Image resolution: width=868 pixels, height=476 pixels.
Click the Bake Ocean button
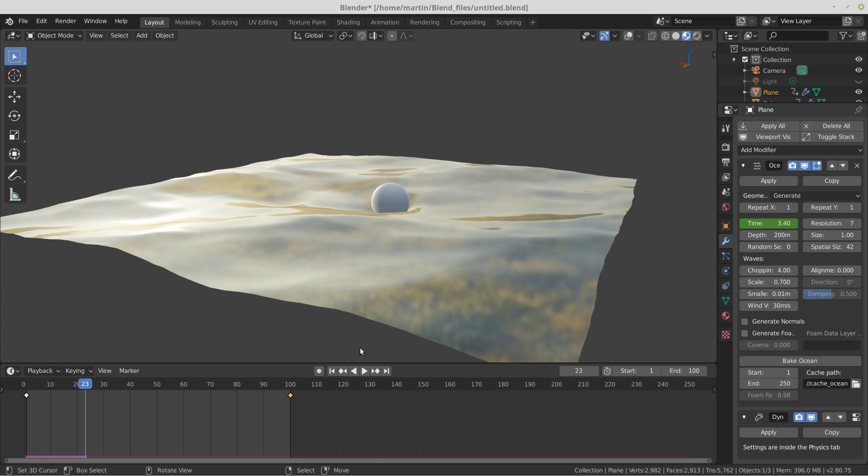[x=800, y=361]
